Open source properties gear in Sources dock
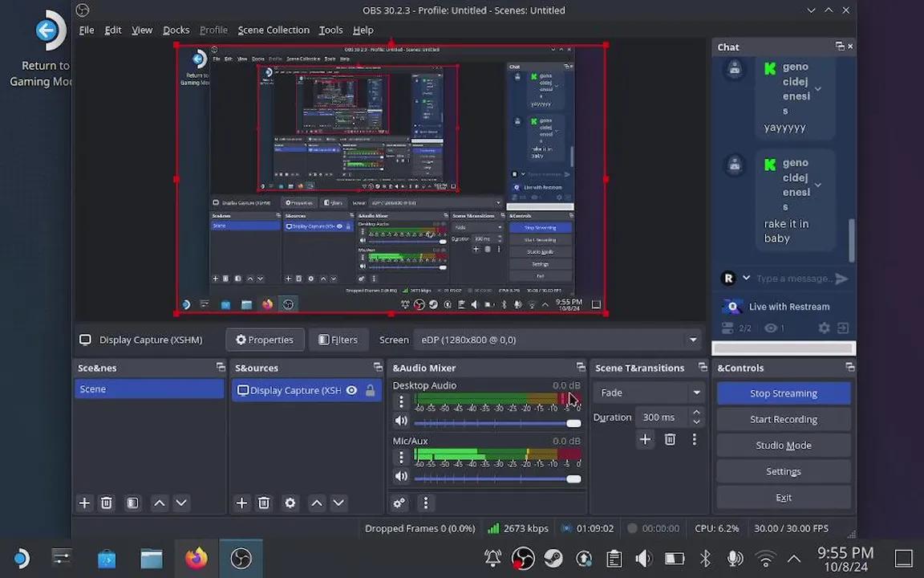The width and height of the screenshot is (924, 578). [290, 503]
